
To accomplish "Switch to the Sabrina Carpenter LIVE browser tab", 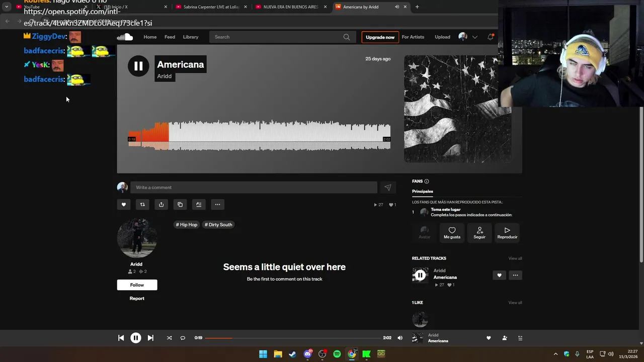I will [x=210, y=7].
